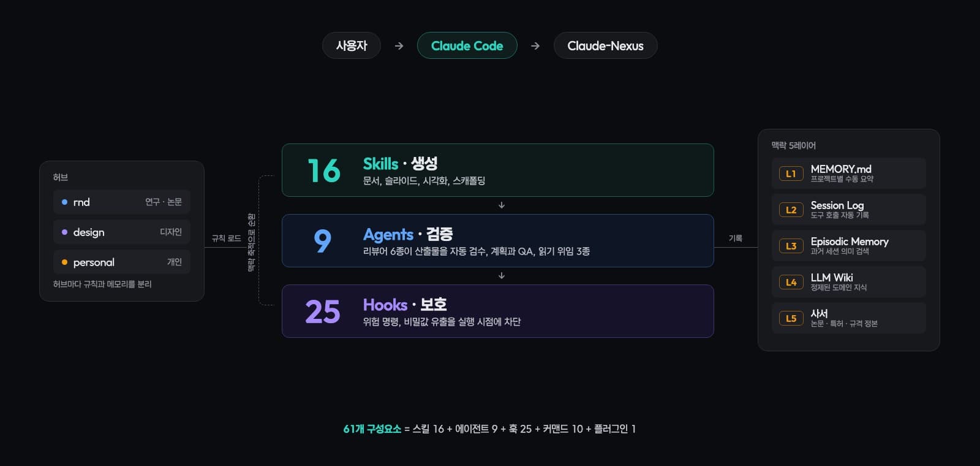Open the 16 Skills · 생성 card

(x=498, y=170)
